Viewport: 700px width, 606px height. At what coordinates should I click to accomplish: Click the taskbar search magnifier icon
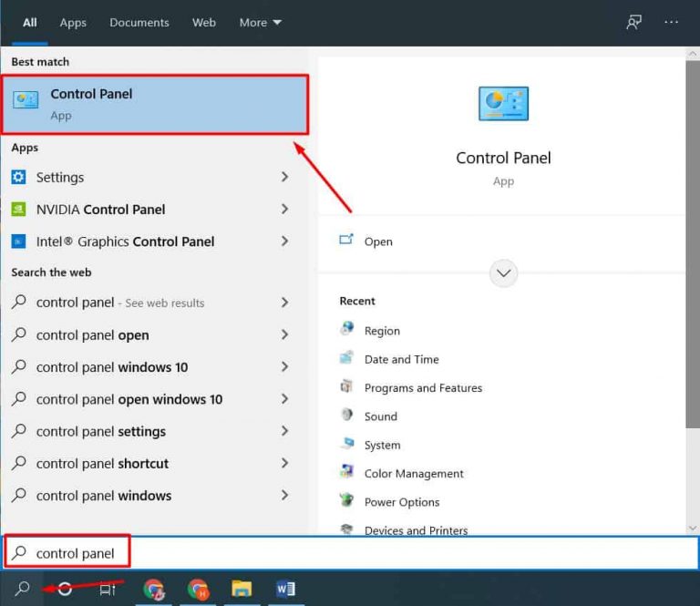coord(22,589)
